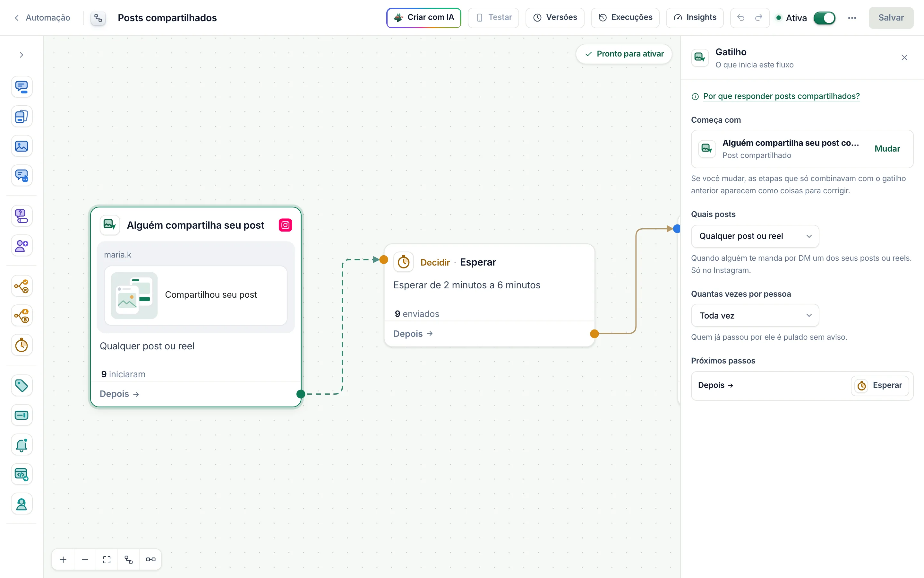Click the person avatar icon in the sidebar

[21, 504]
